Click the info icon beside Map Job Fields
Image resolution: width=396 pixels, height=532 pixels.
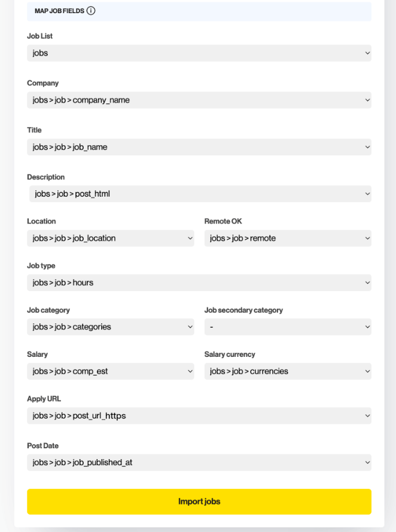[91, 11]
